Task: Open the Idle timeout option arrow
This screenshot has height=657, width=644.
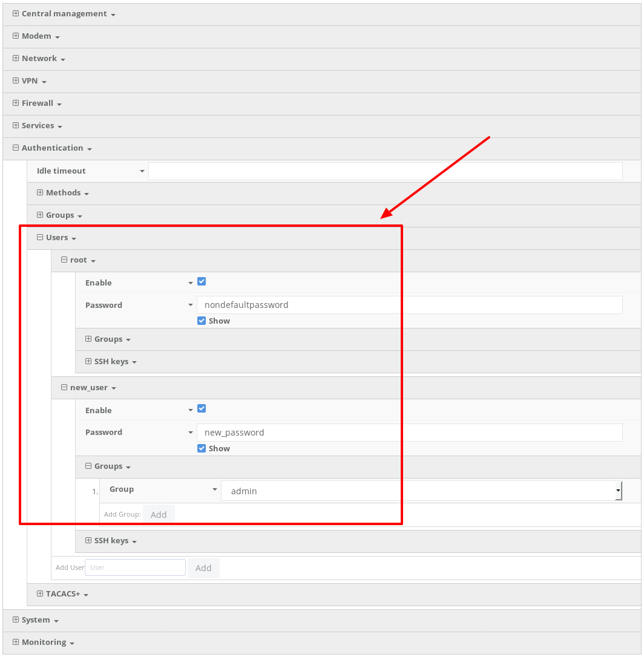Action: [x=142, y=171]
